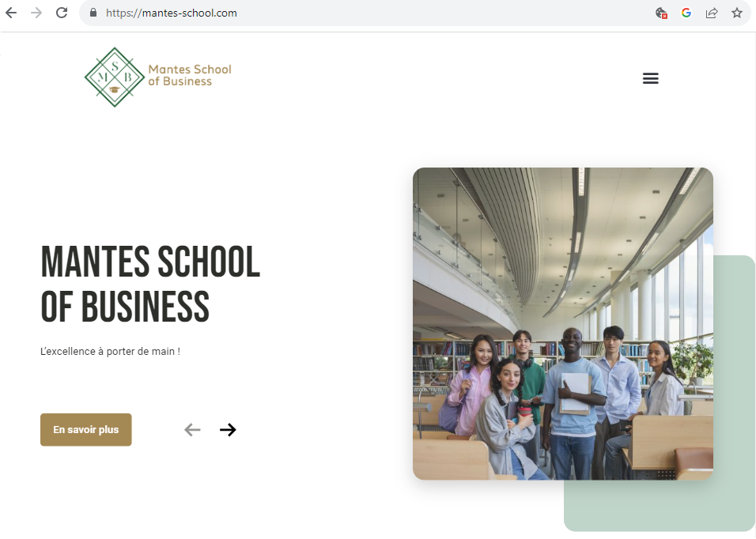Screen dimensions: 756x539
Task: Open the blocked cookies indicator icon
Action: coord(661,13)
